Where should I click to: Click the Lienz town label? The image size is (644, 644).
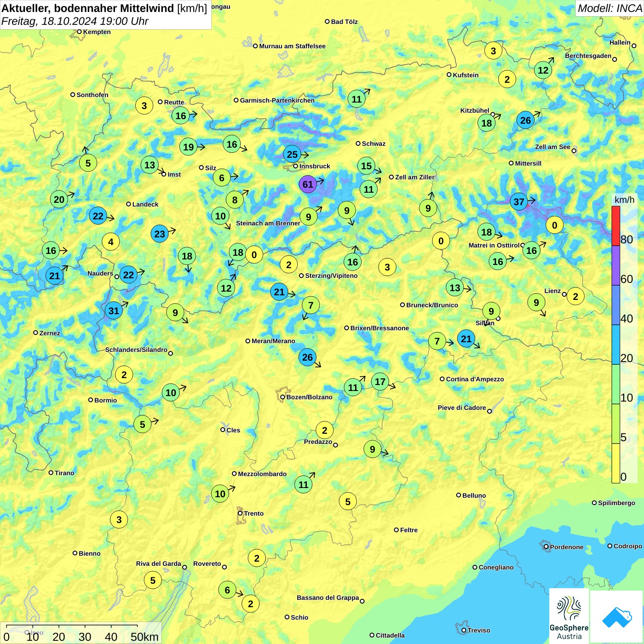(552, 291)
